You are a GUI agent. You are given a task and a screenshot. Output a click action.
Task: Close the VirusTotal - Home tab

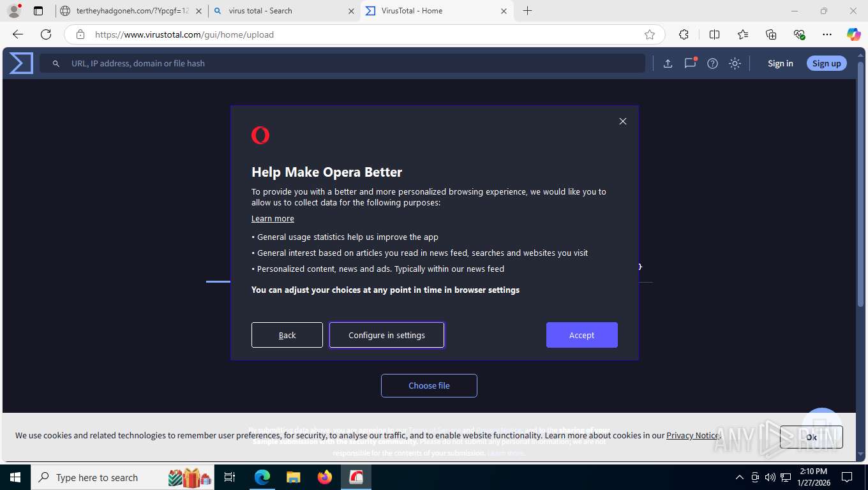pyautogui.click(x=504, y=11)
